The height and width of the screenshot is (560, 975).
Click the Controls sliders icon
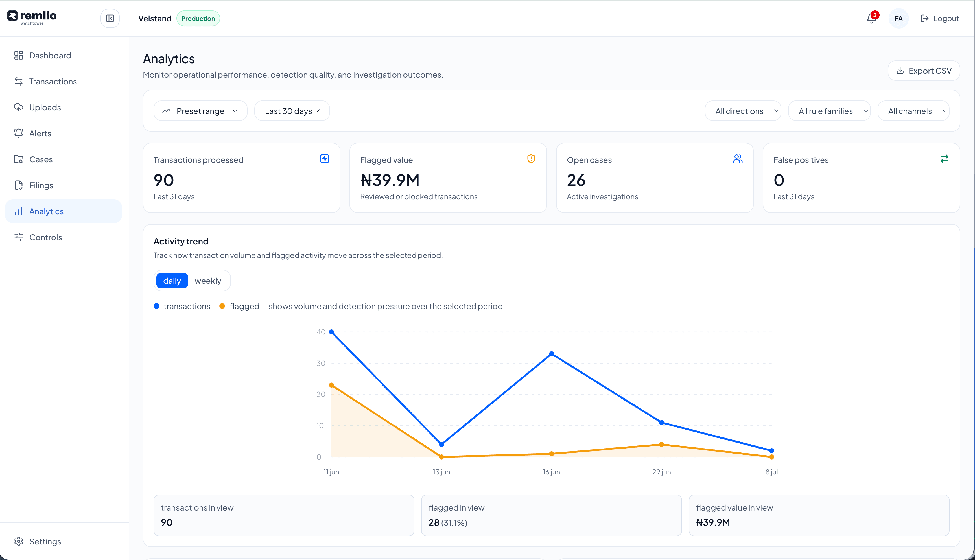tap(18, 237)
